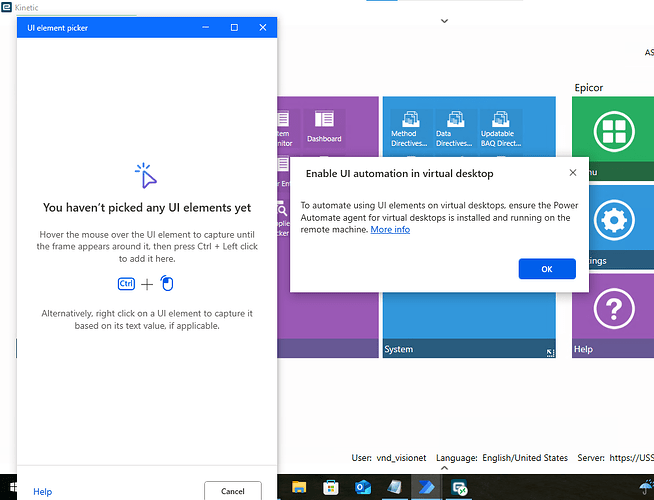Screen dimensions: 654x500
Task: Click the Help tile group label
Action: point(583,349)
